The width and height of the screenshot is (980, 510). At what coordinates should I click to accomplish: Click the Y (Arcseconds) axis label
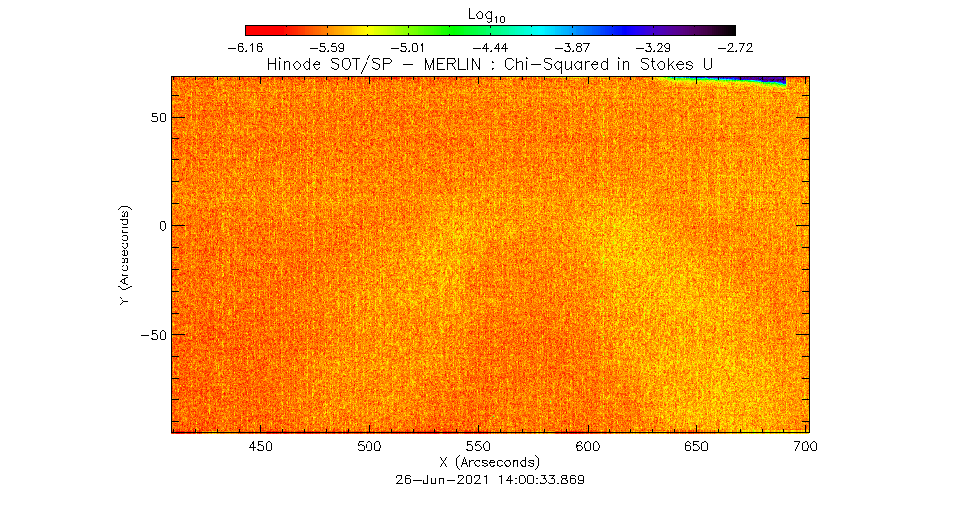[125, 255]
